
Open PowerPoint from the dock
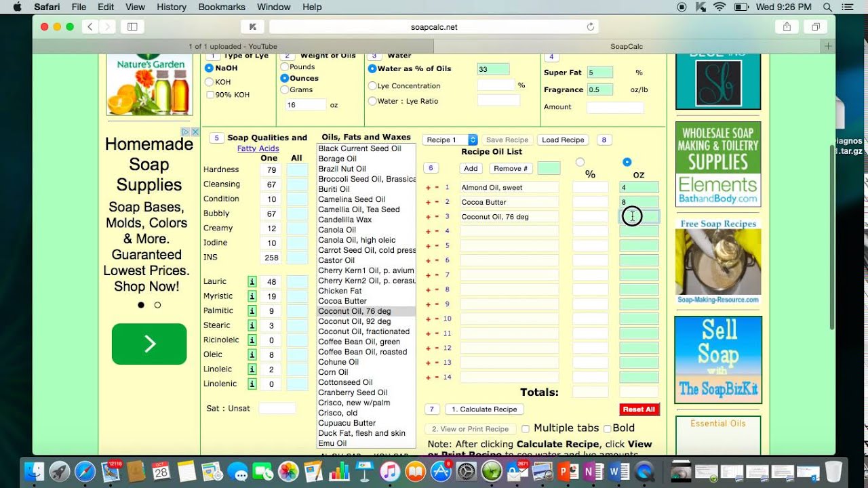click(x=568, y=471)
